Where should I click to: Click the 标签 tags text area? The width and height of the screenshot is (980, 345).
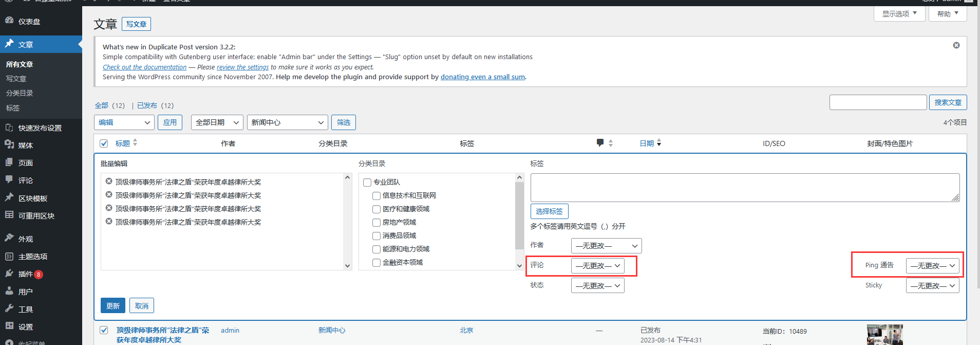pyautogui.click(x=745, y=188)
